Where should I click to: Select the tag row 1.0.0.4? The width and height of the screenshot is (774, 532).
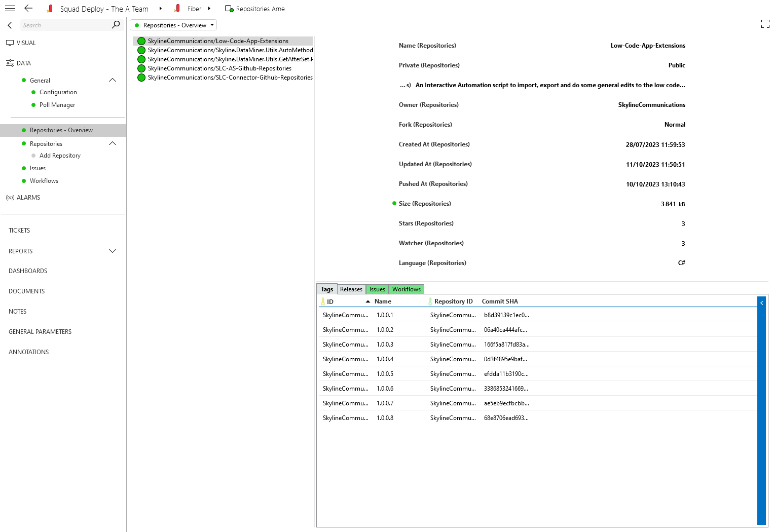coord(537,359)
